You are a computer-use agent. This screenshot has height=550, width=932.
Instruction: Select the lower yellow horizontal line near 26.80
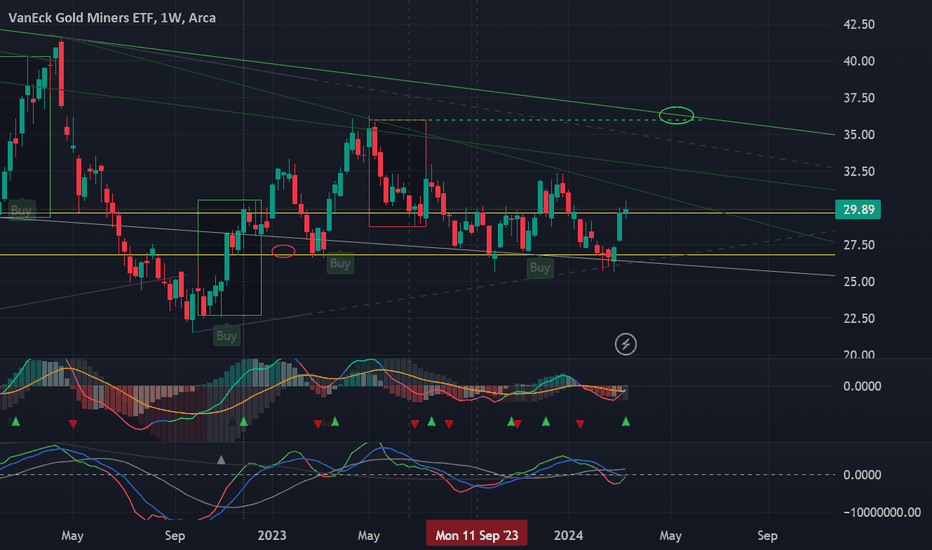[416, 255]
